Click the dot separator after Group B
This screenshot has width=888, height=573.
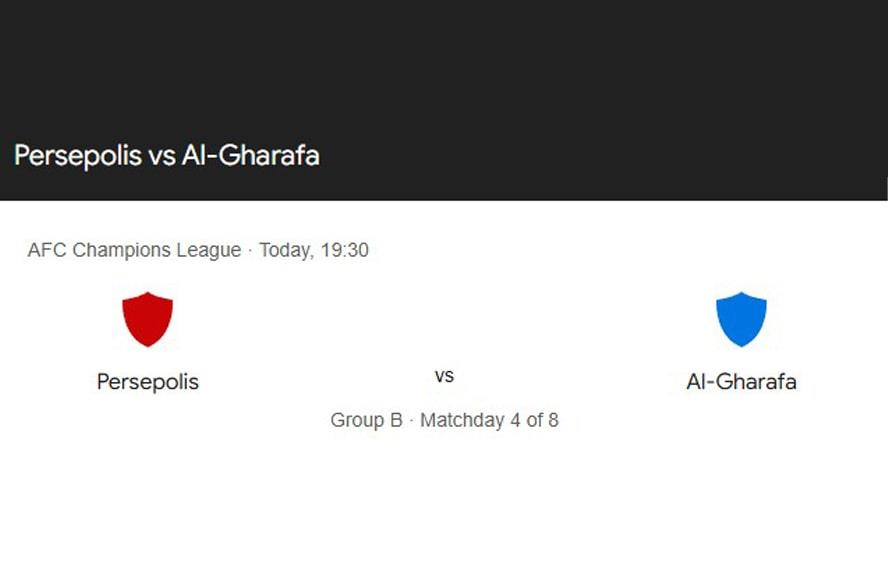tap(411, 420)
